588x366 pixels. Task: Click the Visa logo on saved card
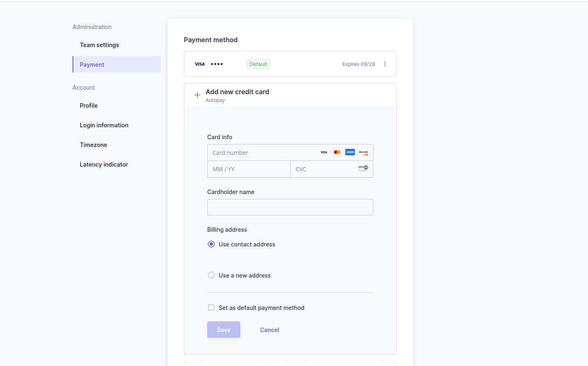coord(200,64)
